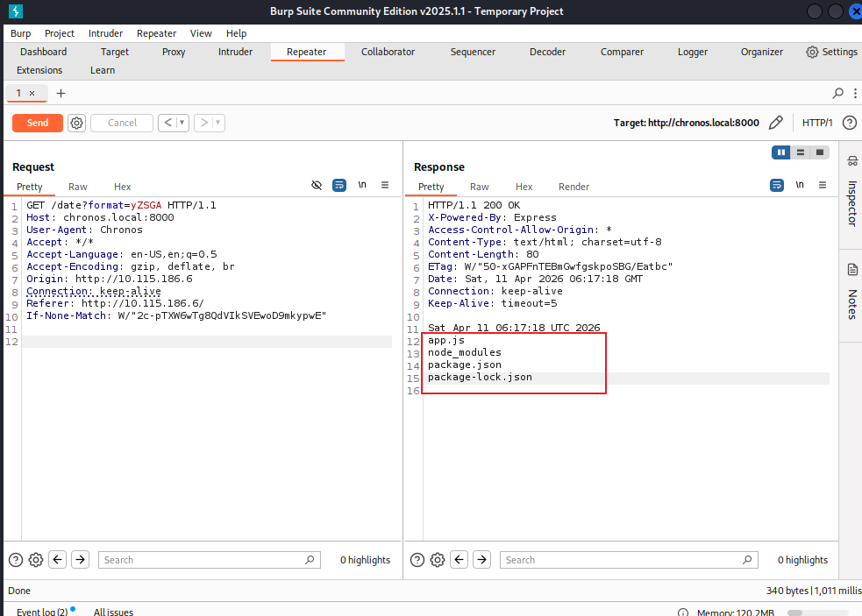Jump to previous Response search match
The width and height of the screenshot is (862, 616).
click(x=459, y=560)
